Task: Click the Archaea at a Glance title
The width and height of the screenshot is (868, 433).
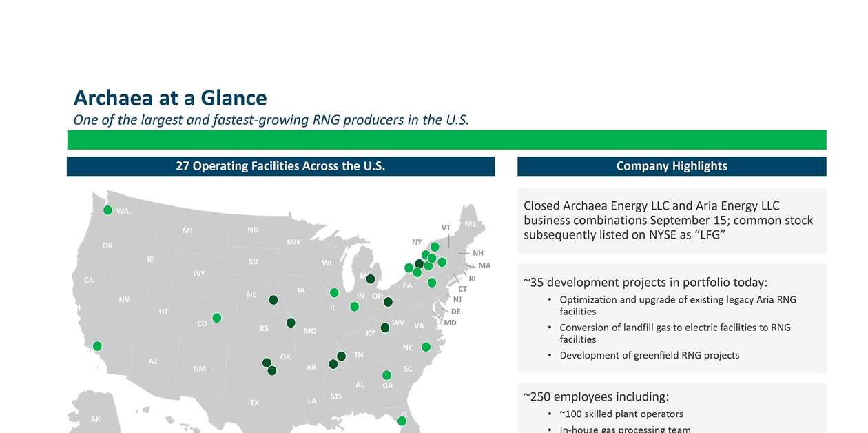Action: 170,98
